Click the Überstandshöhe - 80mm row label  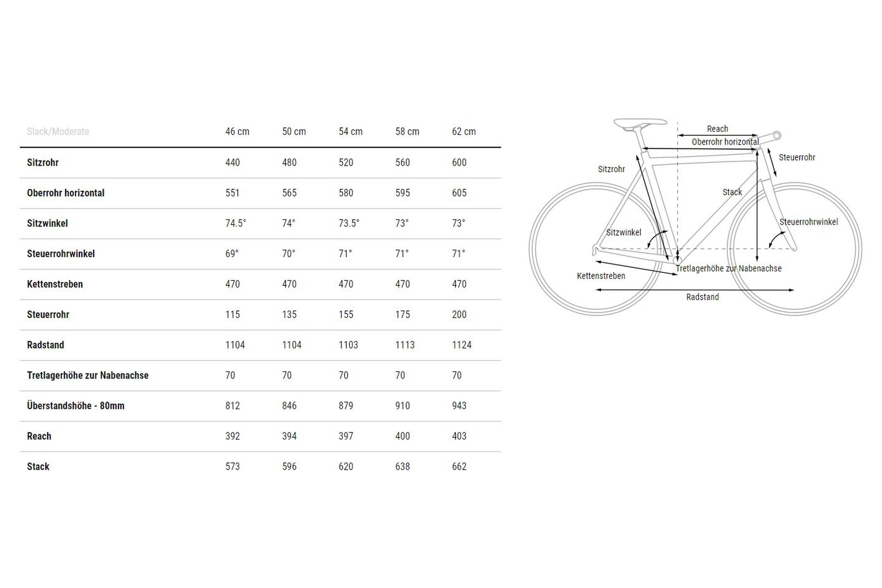tap(76, 406)
